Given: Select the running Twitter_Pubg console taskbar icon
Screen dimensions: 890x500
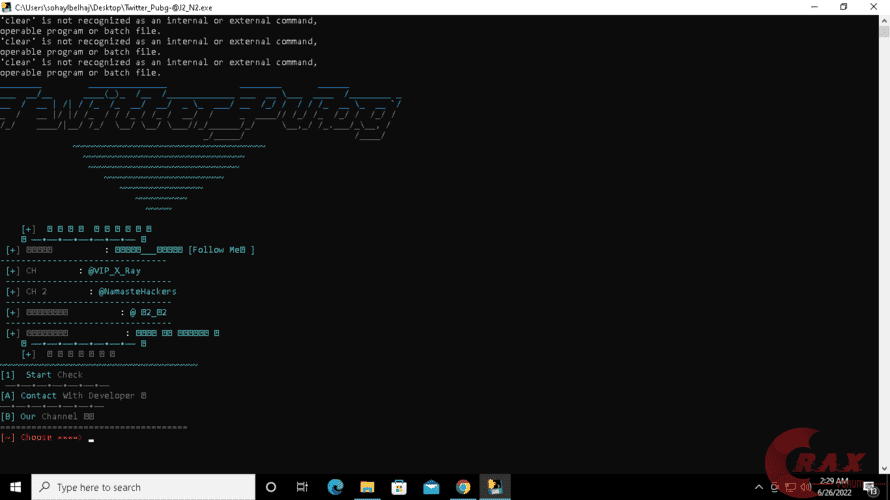Looking at the screenshot, I should (495, 487).
